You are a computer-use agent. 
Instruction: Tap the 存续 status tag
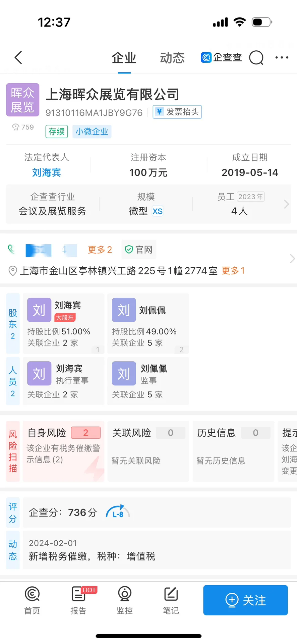[x=57, y=131]
